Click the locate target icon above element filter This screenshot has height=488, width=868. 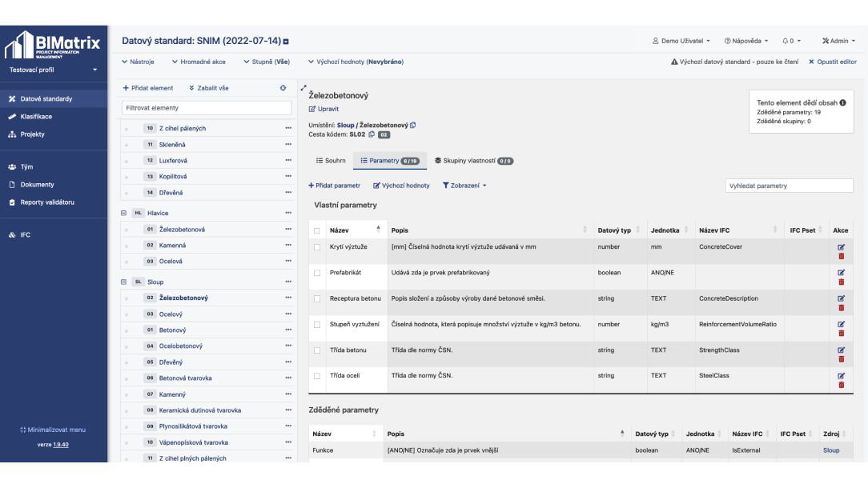(283, 88)
